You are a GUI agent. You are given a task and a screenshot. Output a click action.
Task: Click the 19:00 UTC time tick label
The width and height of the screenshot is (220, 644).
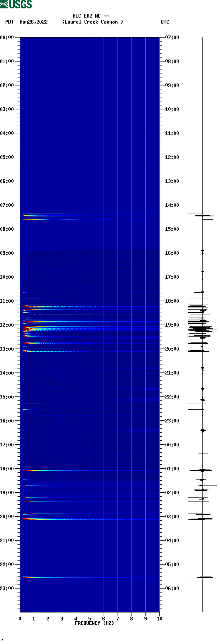[x=172, y=325]
